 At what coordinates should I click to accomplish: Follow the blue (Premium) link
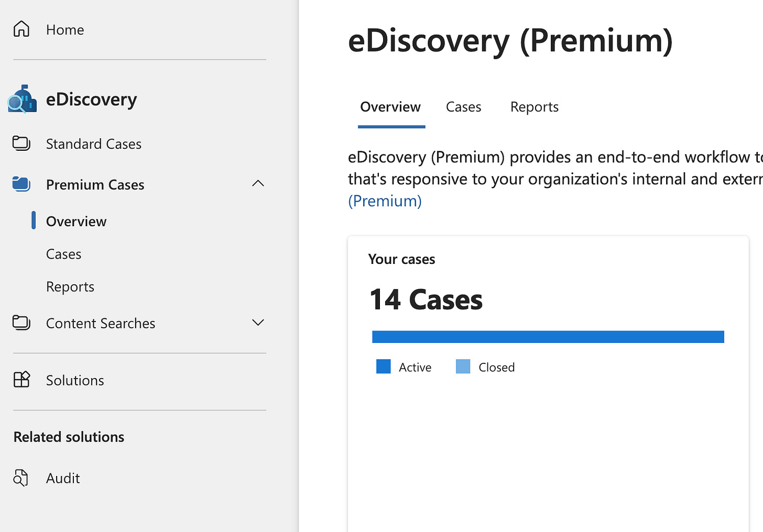click(x=385, y=201)
